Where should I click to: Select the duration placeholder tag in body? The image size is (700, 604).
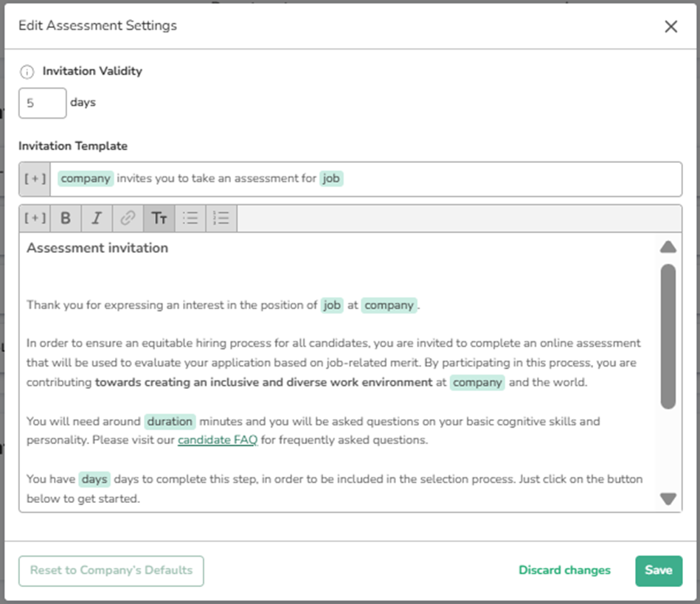click(170, 422)
